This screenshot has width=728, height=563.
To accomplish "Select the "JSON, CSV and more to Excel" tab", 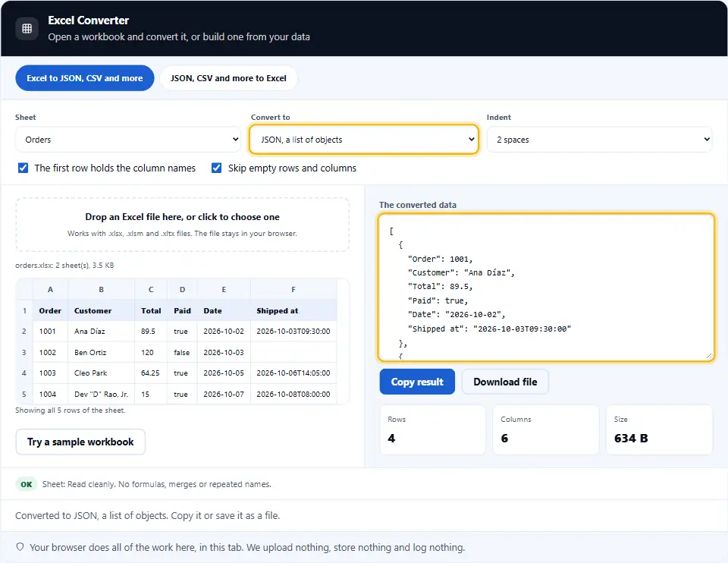I will [228, 78].
